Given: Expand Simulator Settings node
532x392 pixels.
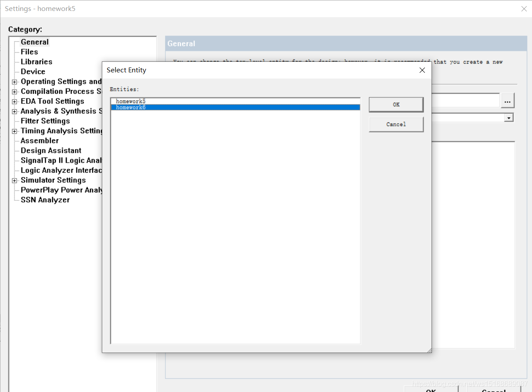Looking at the screenshot, I should (14, 181).
